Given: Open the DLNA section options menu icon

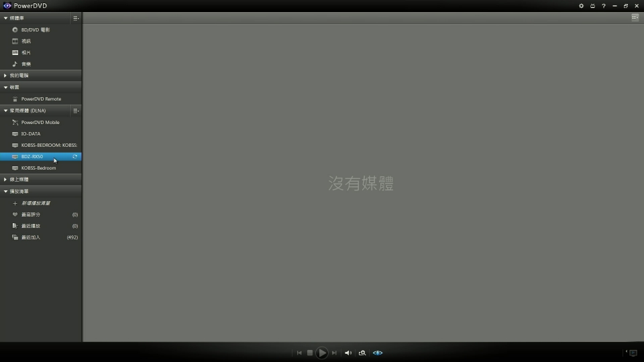Looking at the screenshot, I should click(x=76, y=111).
